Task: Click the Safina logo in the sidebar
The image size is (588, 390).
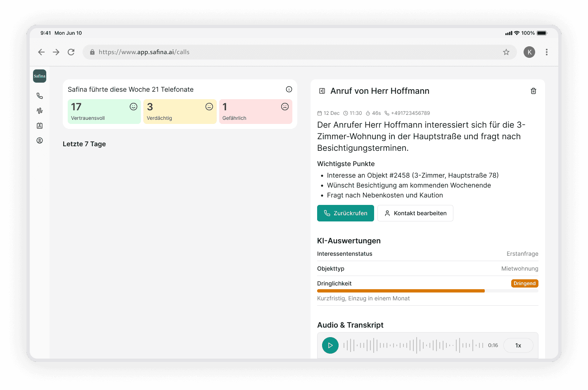Action: click(x=40, y=76)
